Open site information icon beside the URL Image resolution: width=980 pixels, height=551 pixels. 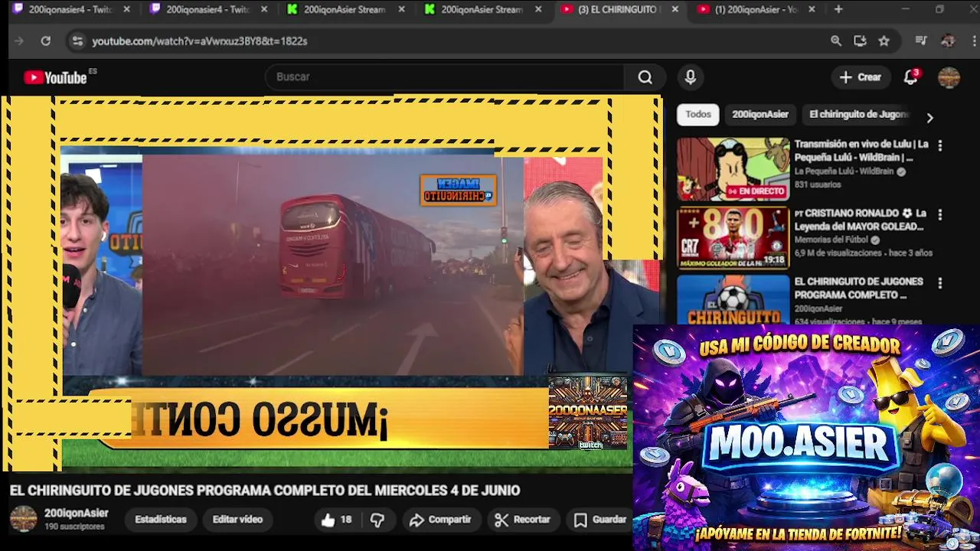click(77, 41)
